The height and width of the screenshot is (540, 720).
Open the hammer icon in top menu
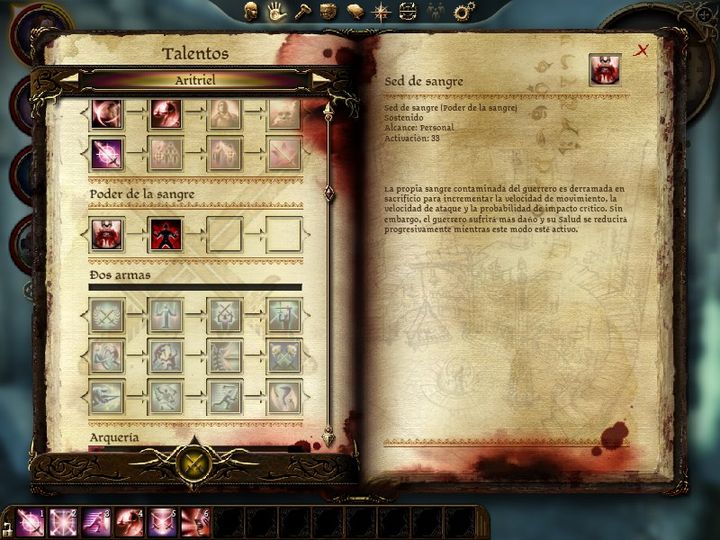(303, 11)
